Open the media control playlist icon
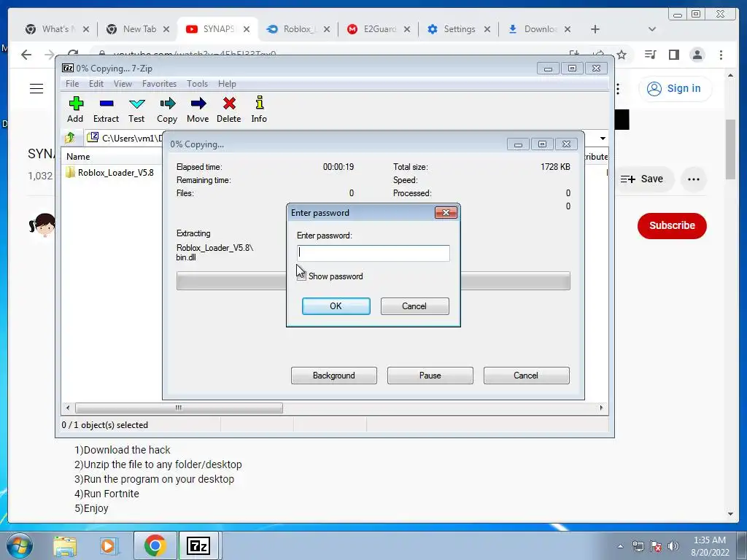This screenshot has width=747, height=560. pos(650,55)
